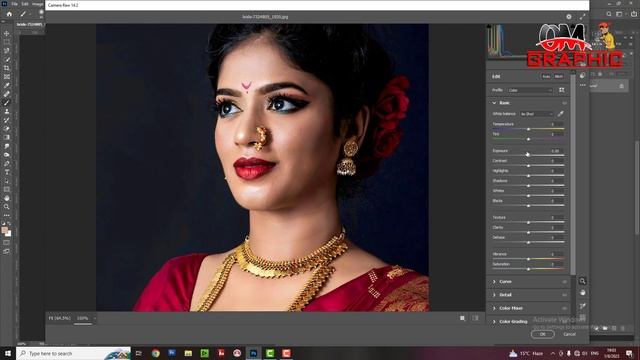The width and height of the screenshot is (640, 360).
Task: Toggle B&W treatment button
Action: tap(559, 76)
